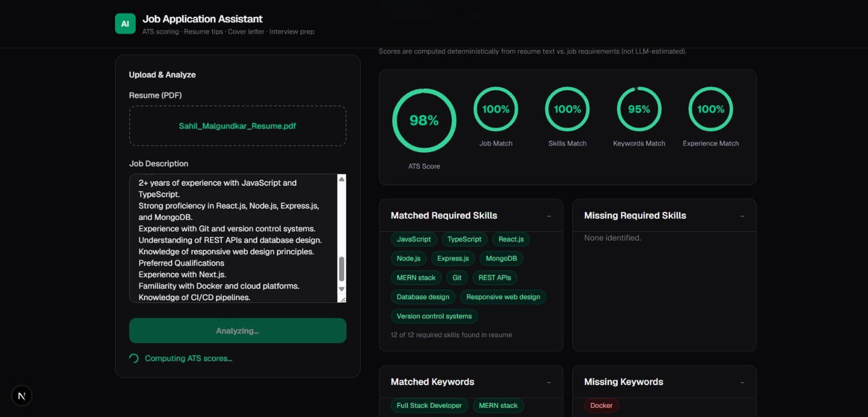This screenshot has width=868, height=417.
Task: Click the Preferred Qualifications line
Action: (x=181, y=263)
